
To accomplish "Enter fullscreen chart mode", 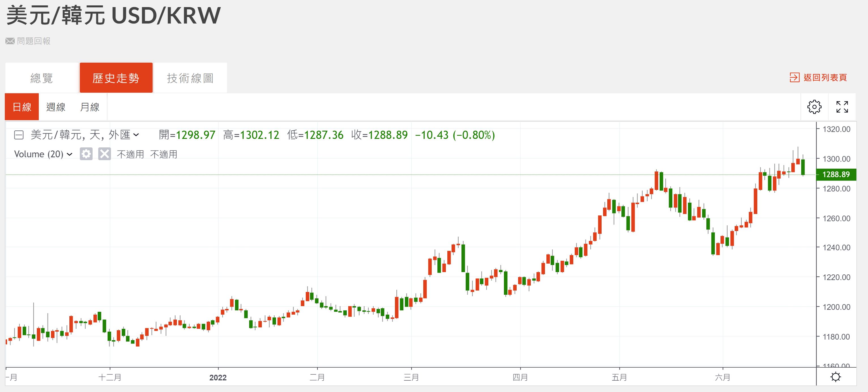I will point(842,107).
